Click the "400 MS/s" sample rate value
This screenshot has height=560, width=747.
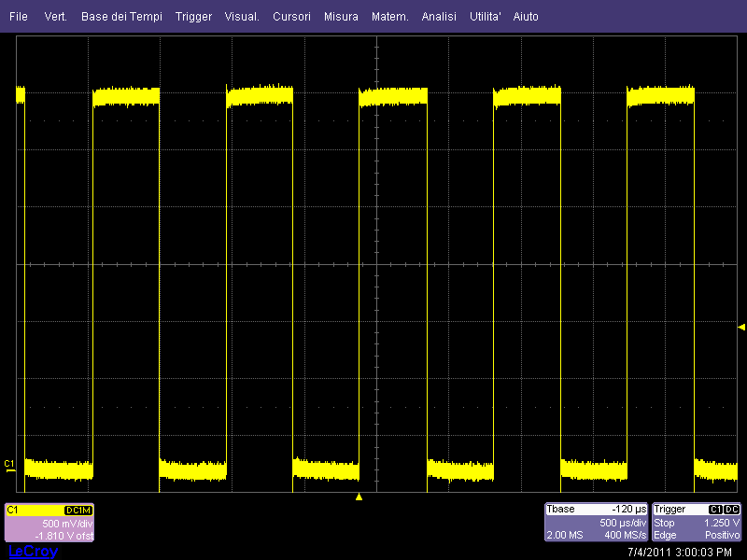click(x=626, y=535)
